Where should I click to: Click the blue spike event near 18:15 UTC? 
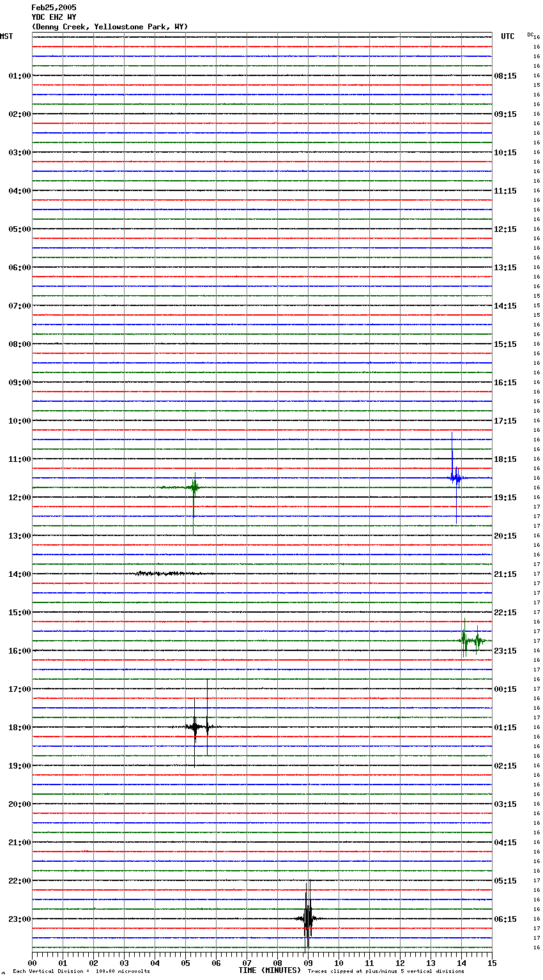tap(455, 478)
